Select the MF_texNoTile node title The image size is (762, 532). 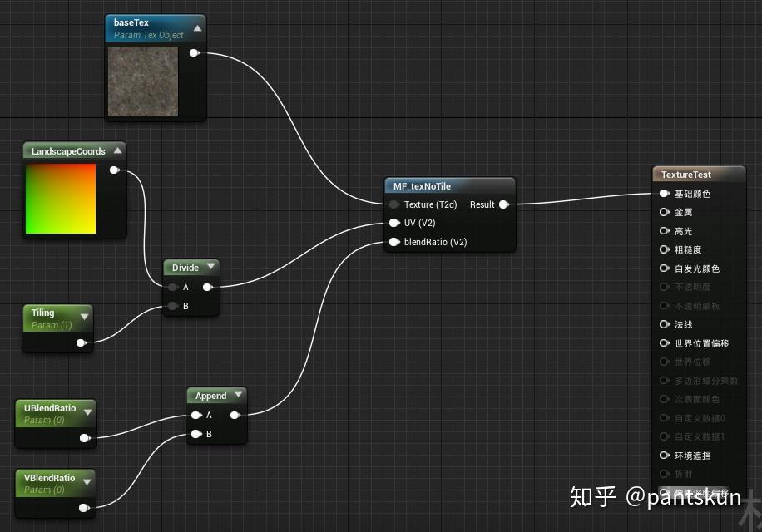(422, 186)
